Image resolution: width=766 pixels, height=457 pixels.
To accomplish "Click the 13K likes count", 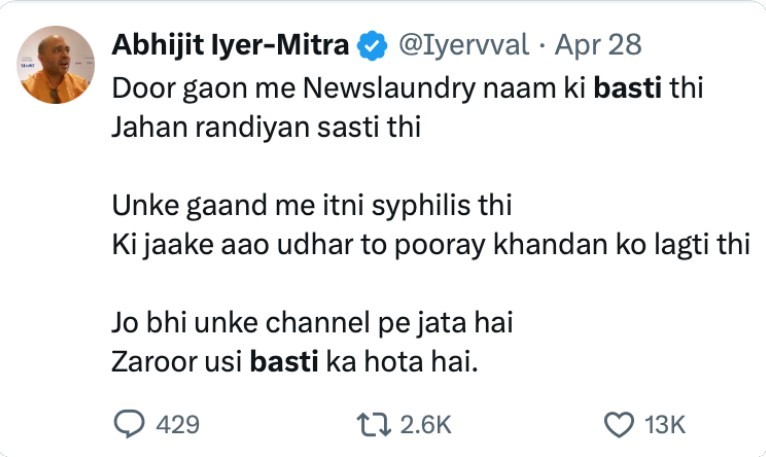I will coord(665,424).
